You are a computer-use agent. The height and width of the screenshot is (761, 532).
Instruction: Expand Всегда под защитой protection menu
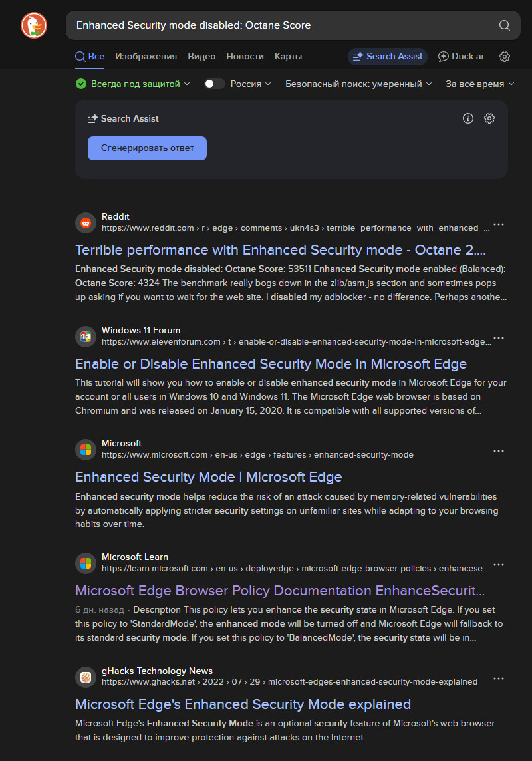click(133, 84)
